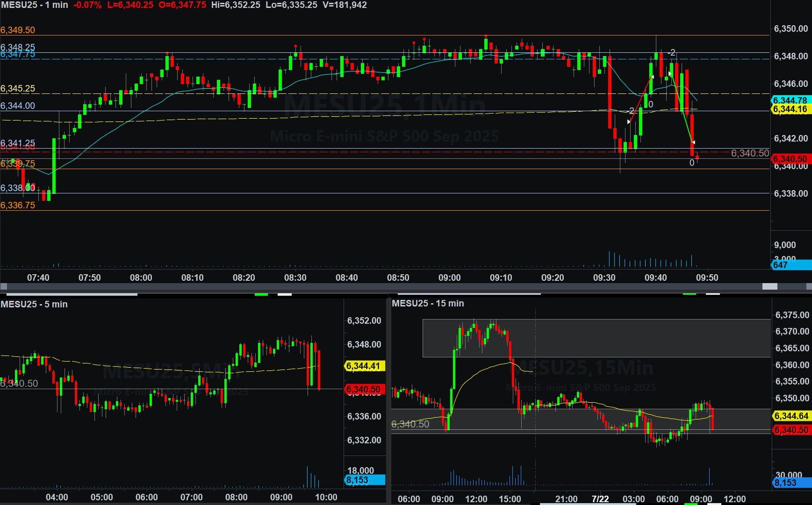This screenshot has width=812, height=505.
Task: Select the upper gray shaded zone rectangle
Action: [x=596, y=338]
